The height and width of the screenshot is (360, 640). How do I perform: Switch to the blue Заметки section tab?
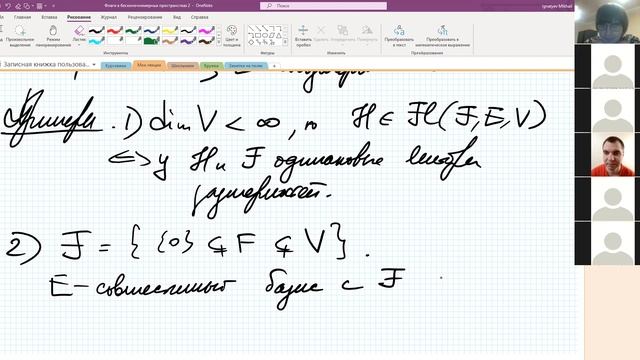pyautogui.click(x=246, y=65)
